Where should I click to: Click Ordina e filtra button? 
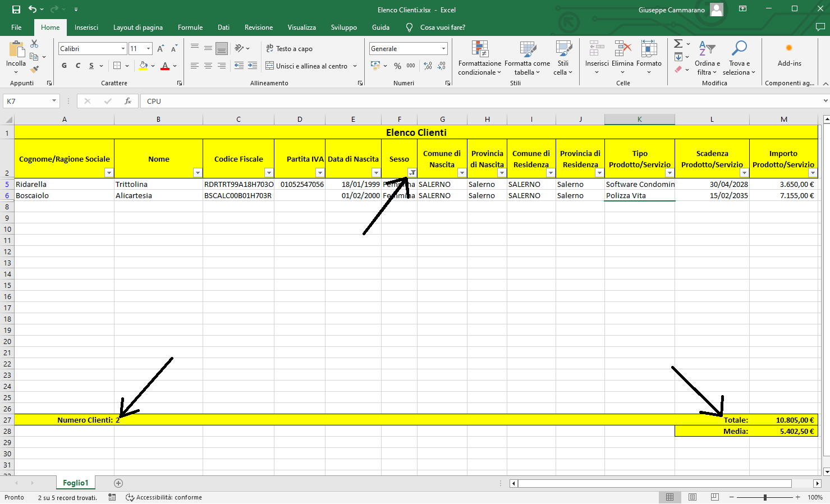coord(707,58)
